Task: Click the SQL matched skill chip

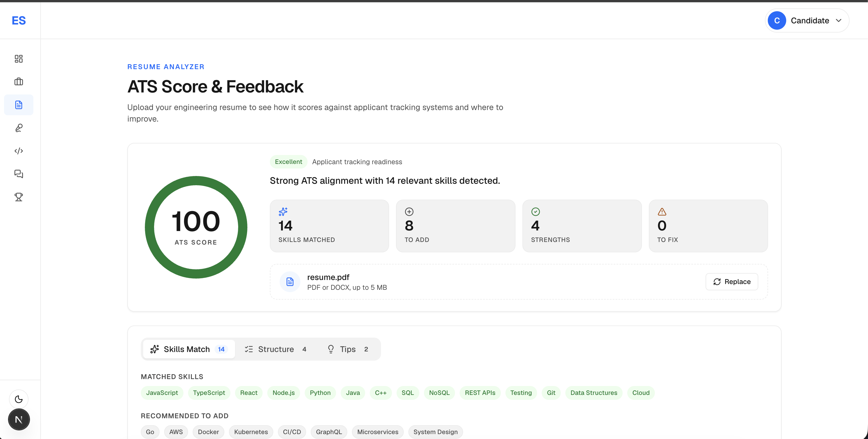Action: [x=408, y=393]
